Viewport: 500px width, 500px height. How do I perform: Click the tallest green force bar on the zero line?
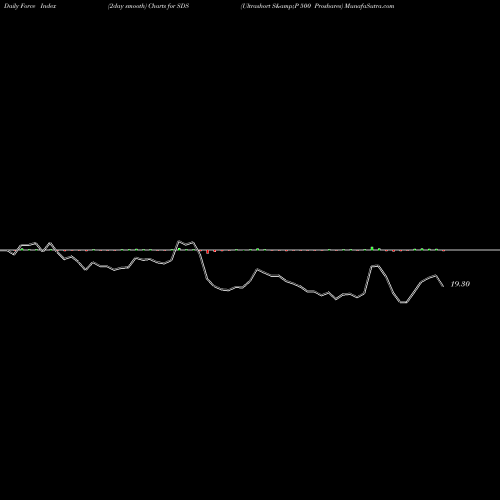[372, 248]
